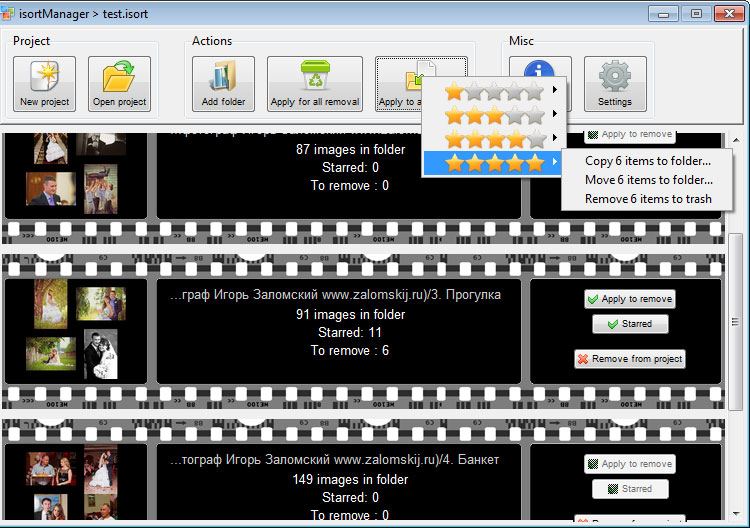Choose Remove 6 items to trash
The height and width of the screenshot is (528, 750).
click(648, 199)
